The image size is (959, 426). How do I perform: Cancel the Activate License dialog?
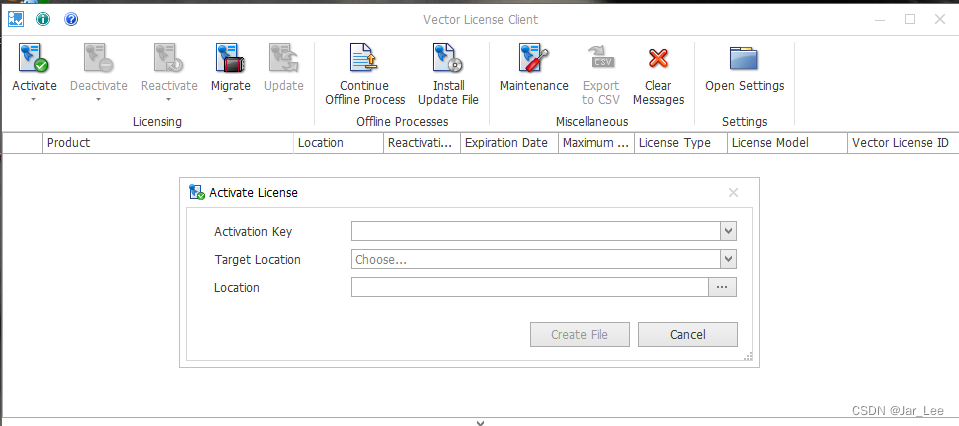[687, 334]
